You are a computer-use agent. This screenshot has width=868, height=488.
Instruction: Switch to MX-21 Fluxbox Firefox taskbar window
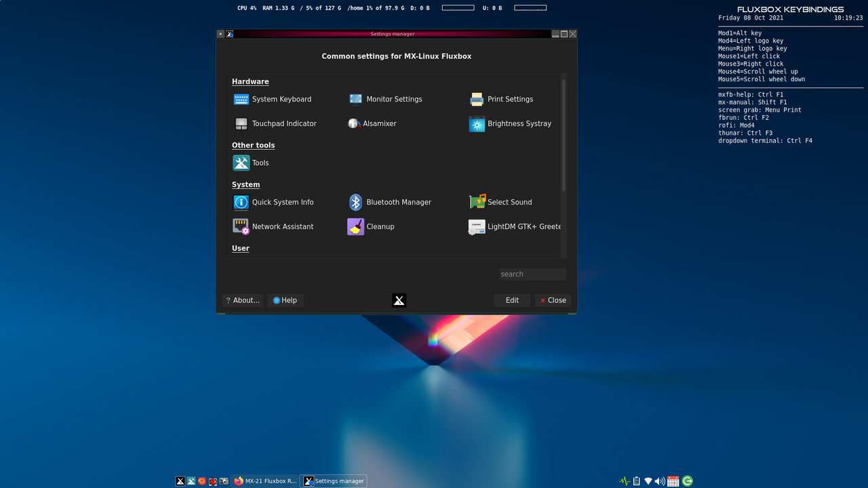(x=265, y=481)
